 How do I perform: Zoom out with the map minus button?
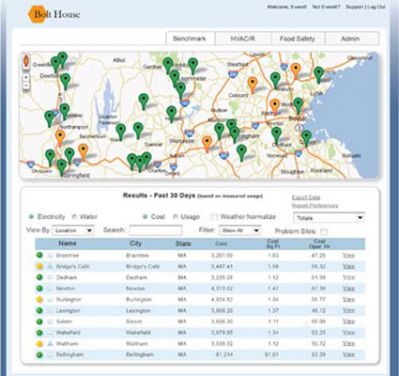[x=26, y=85]
